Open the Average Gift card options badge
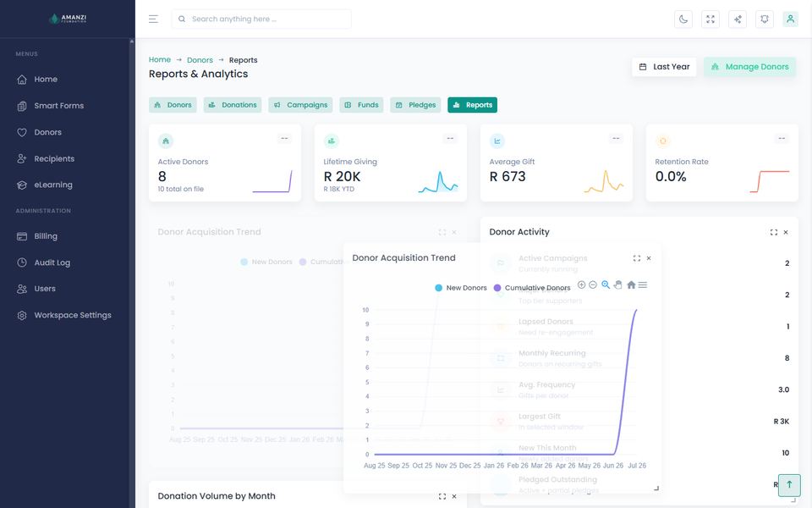 [x=616, y=138]
